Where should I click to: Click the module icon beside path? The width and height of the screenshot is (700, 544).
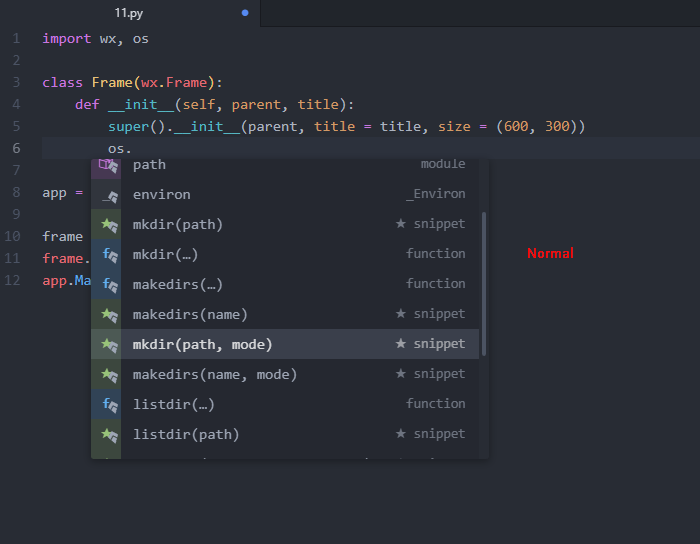[x=106, y=168]
